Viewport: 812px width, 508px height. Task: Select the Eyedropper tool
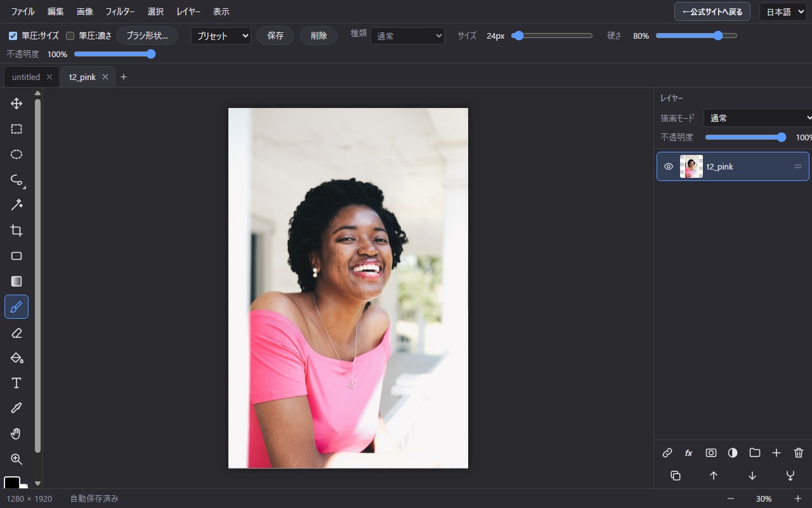coord(16,408)
